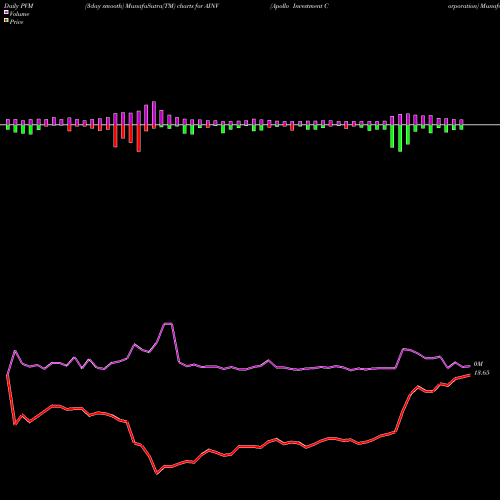Viewport: 500px width, 500px height.
Task: Select the 'Volume' legend label
Action: [x=19, y=14]
